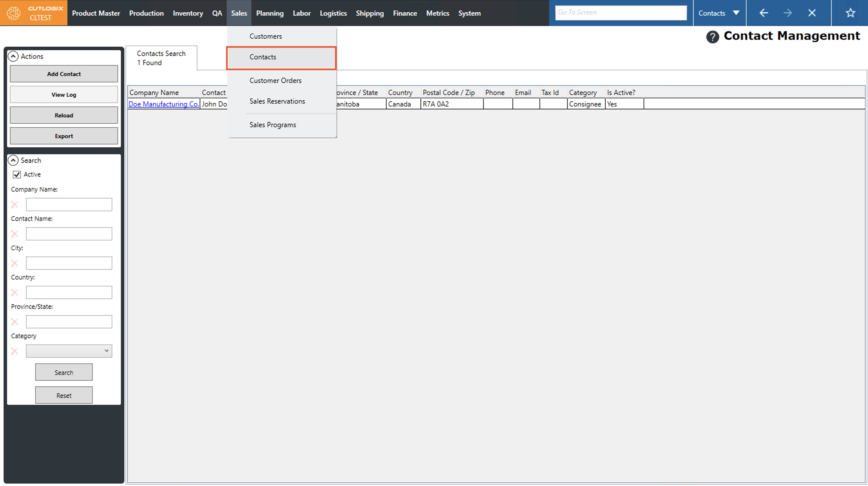Click the favorites star icon
868x486 pixels.
850,13
